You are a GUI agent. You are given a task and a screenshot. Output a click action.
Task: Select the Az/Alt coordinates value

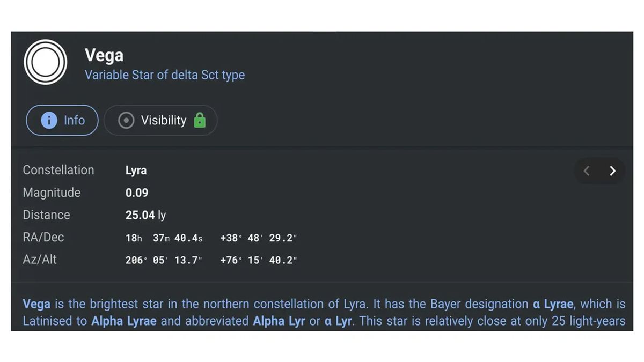point(211,260)
